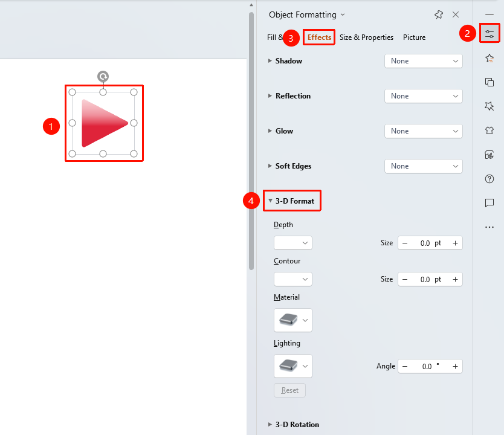Screen dimensions: 504x435
Task: Select the red triangle shape on the slide
Action: point(105,123)
